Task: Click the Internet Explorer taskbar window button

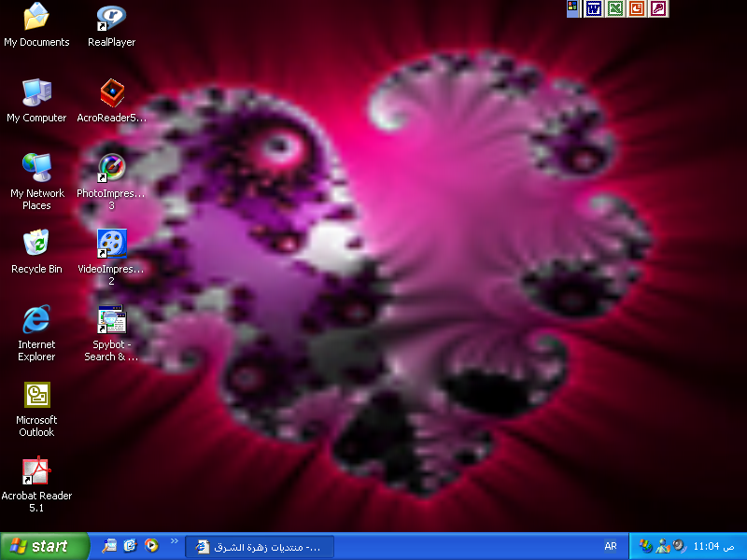Action: [260, 547]
